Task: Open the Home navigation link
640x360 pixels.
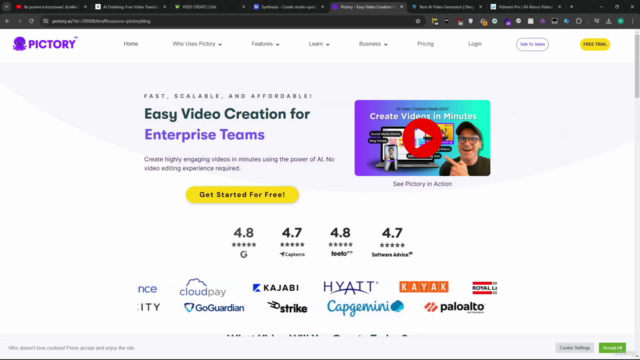Action: tap(131, 44)
